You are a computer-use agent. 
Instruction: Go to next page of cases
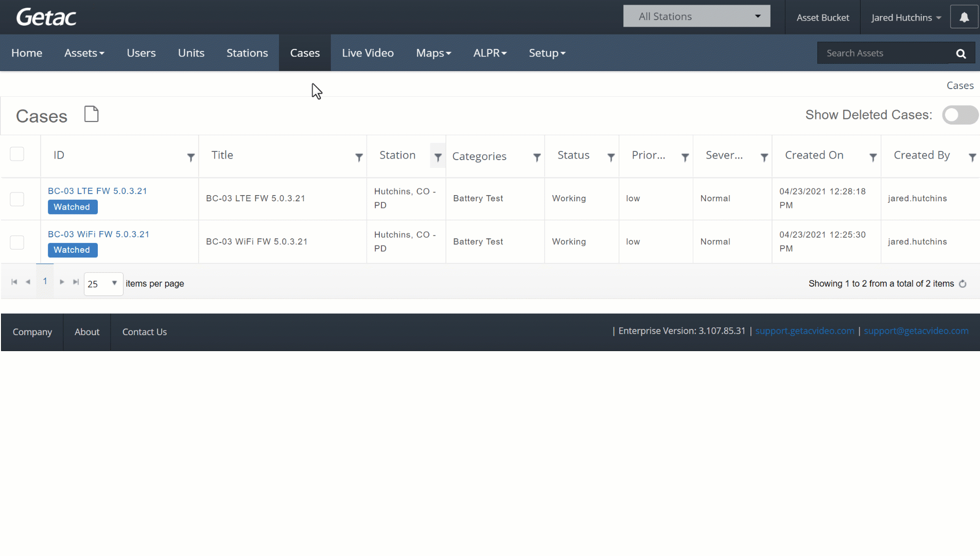pyautogui.click(x=62, y=282)
